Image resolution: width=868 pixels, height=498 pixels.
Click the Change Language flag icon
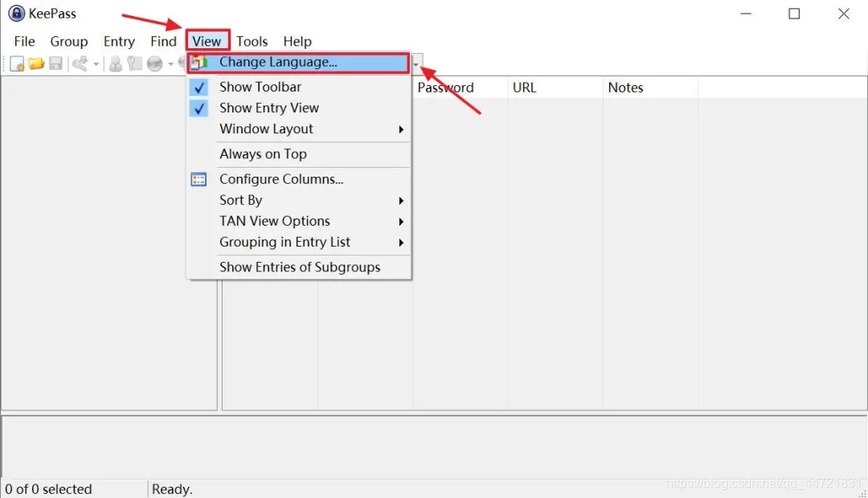[x=199, y=63]
